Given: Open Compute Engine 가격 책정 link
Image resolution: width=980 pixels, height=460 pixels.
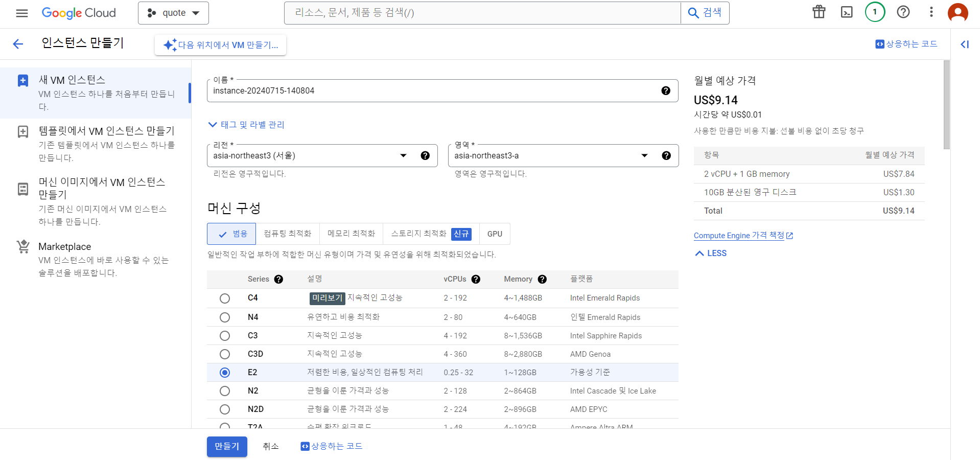Looking at the screenshot, I should pos(743,236).
